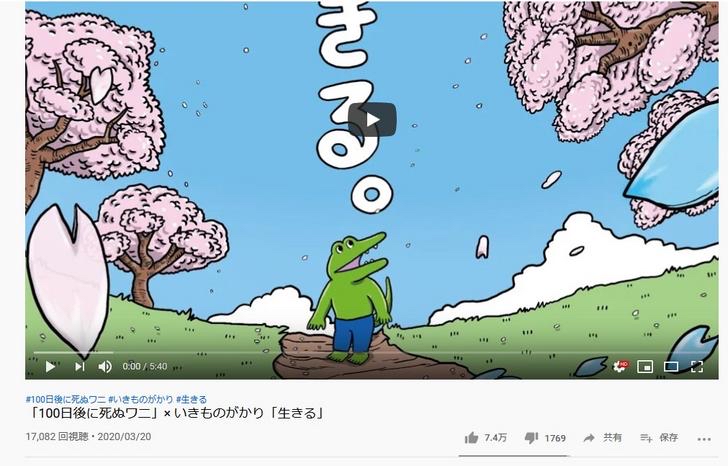Toggle theater mode view
This screenshot has height=466, width=728.
coord(671,367)
